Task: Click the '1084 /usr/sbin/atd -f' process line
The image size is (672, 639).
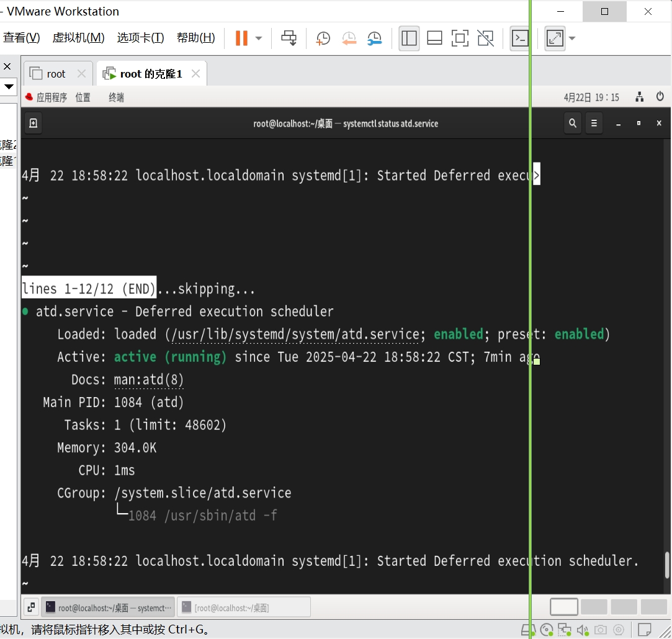Action: [x=202, y=516]
